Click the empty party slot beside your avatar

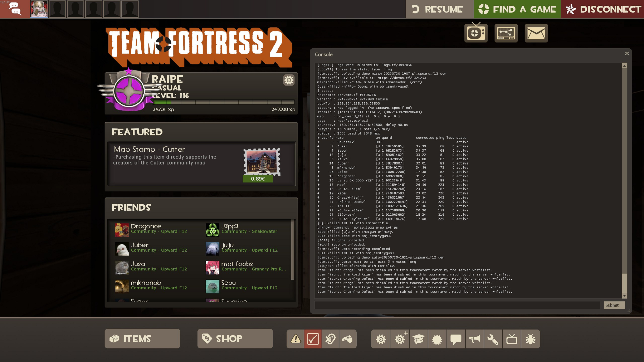coord(57,9)
